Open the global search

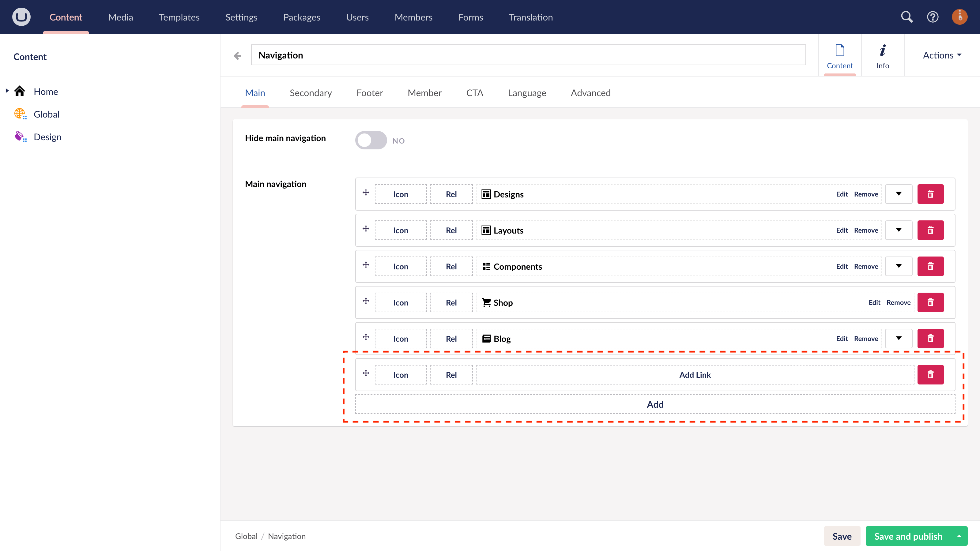907,17
